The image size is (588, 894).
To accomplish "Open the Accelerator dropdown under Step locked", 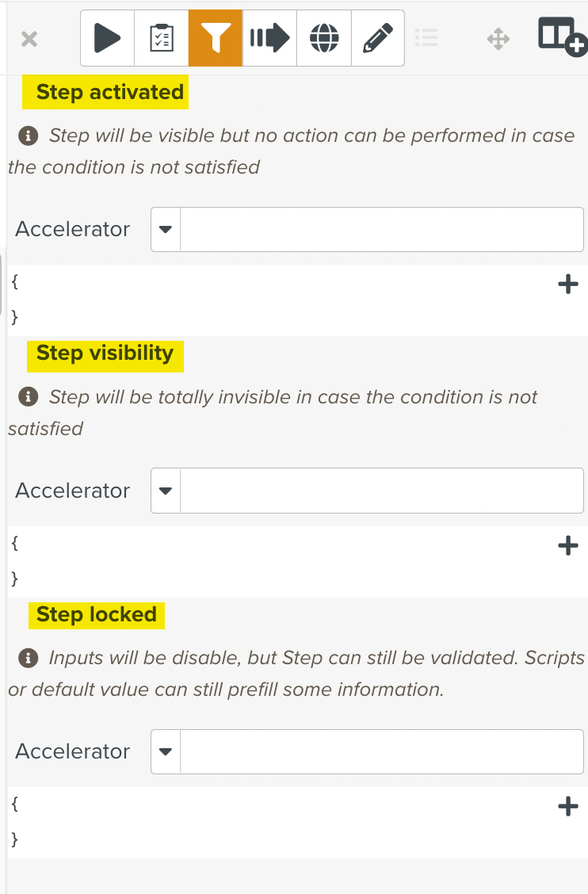I will (x=165, y=751).
